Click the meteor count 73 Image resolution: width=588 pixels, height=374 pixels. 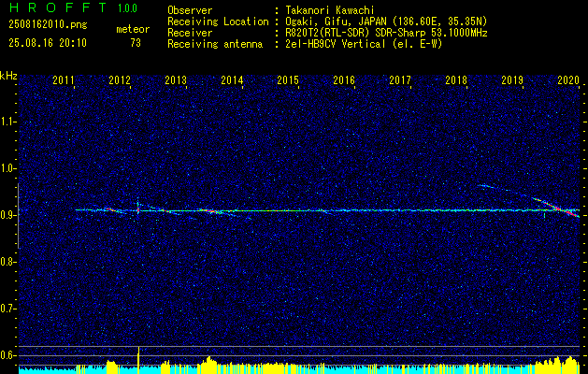coord(136,43)
